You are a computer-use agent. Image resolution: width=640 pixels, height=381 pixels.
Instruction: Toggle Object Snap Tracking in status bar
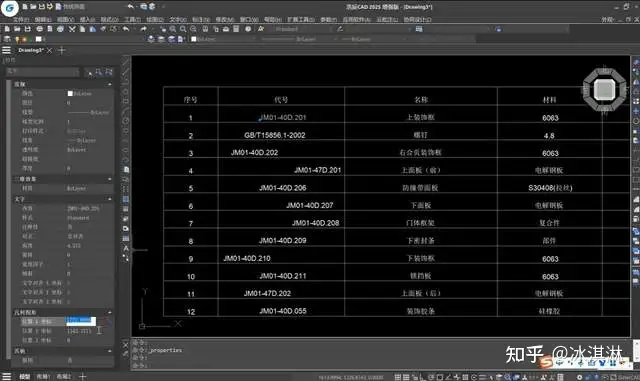pyautogui.click(x=449, y=377)
